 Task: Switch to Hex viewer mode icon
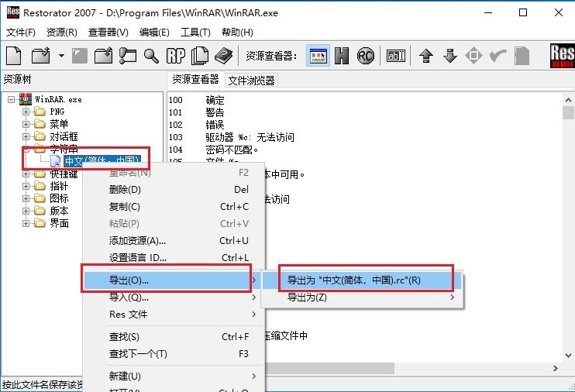tap(342, 56)
